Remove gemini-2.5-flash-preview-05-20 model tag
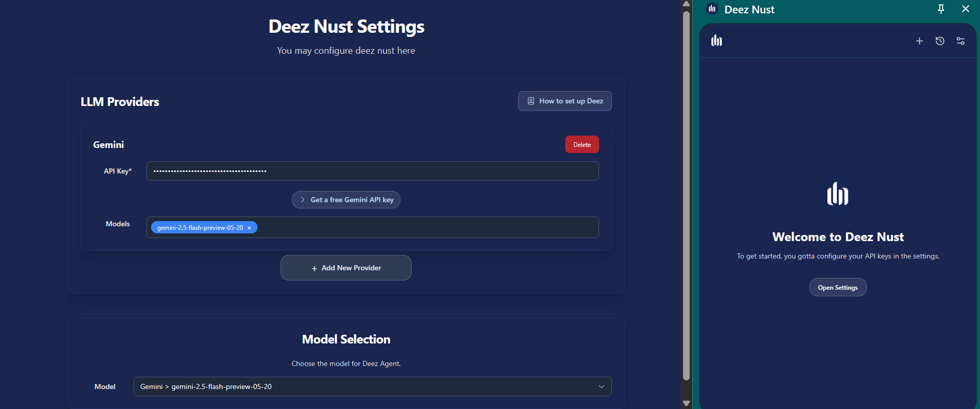This screenshot has width=980, height=409. pos(249,228)
